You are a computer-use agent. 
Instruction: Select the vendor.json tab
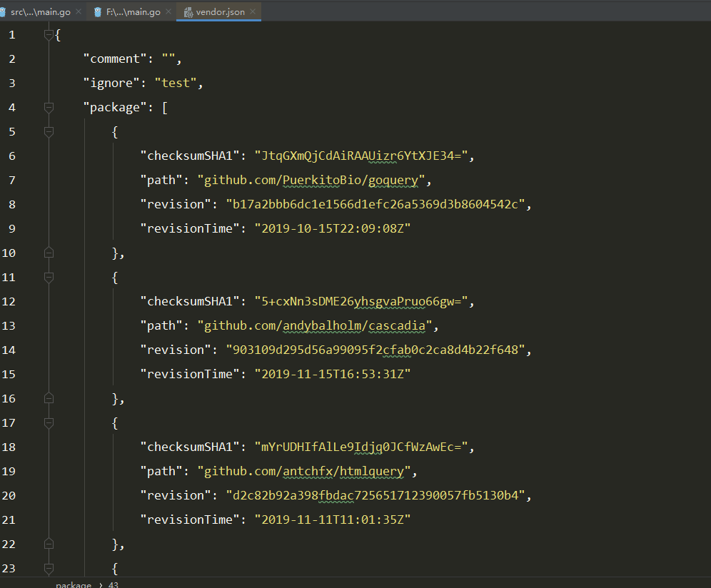tap(220, 12)
